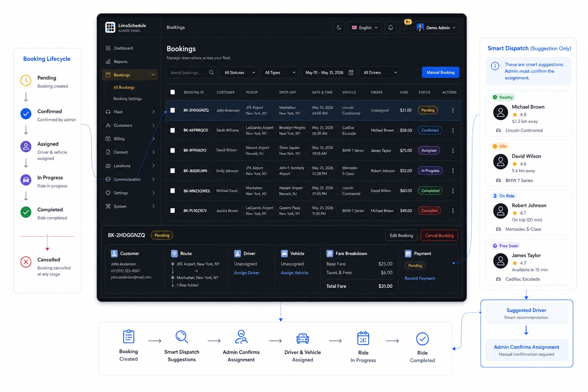Click the Fare Breakdown calculator icon

[330, 253]
